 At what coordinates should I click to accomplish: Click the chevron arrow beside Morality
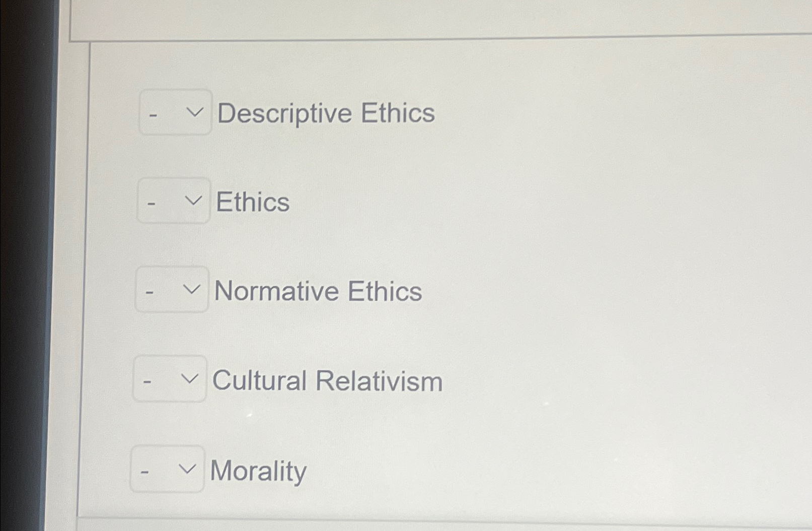point(187,469)
